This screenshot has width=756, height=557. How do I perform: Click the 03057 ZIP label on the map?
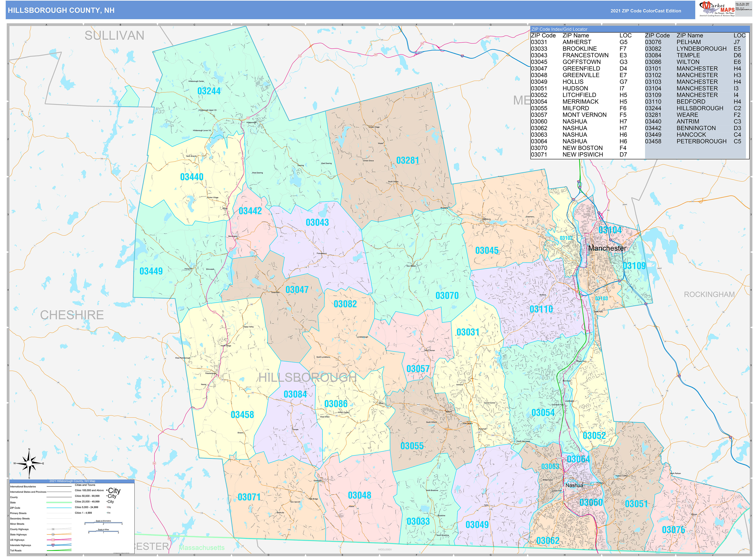pyautogui.click(x=418, y=369)
